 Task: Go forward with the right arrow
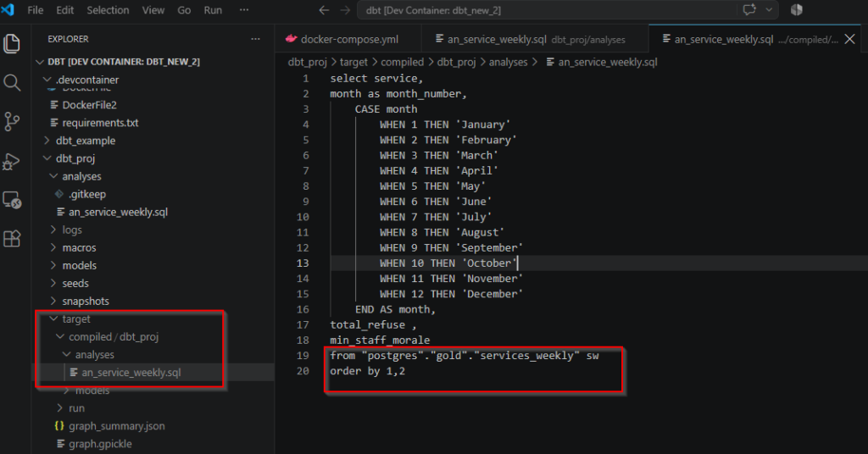[345, 10]
